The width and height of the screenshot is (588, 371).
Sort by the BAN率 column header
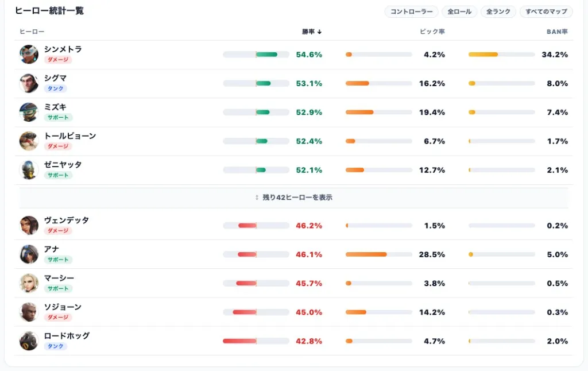pyautogui.click(x=557, y=32)
